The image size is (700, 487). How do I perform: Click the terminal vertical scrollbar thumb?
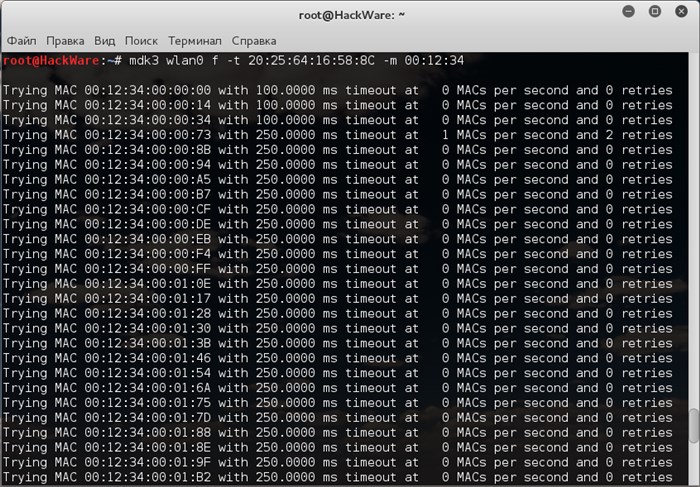click(694, 426)
